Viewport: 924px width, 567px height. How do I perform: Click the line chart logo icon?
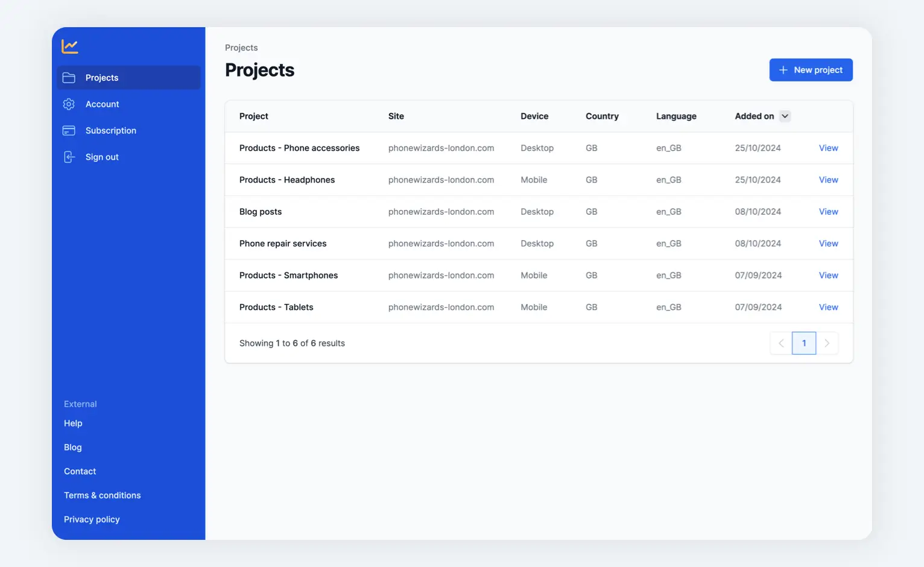(x=69, y=46)
